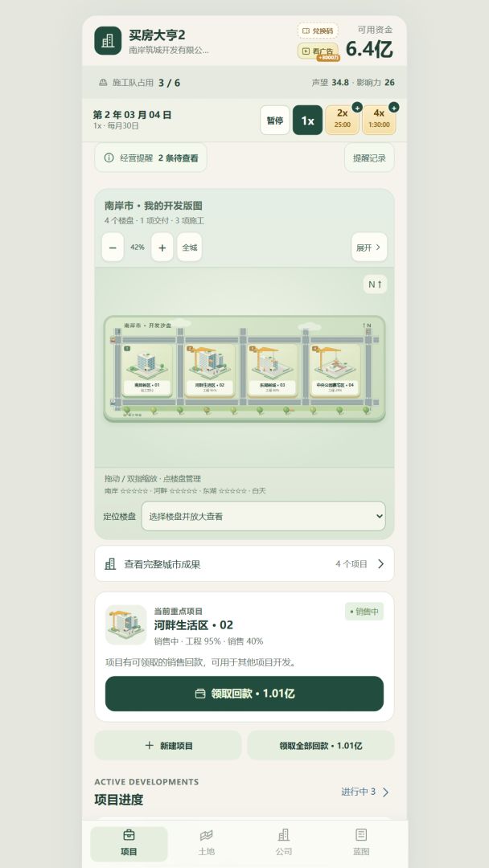Open 进行中 3 active projects link
Screen dimensions: 489x868
[x=365, y=792]
